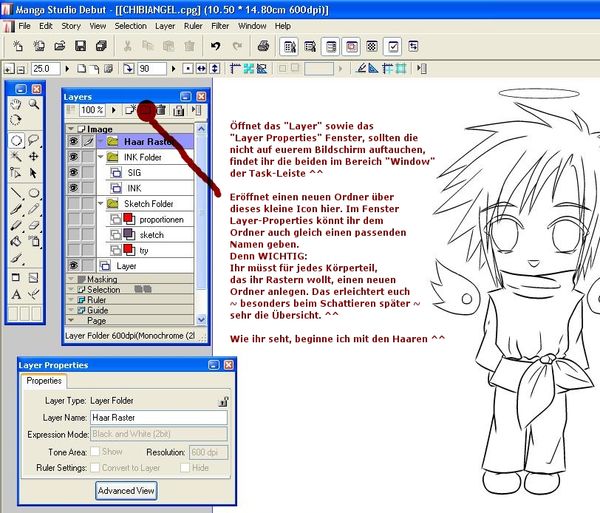Toggle the eye on INK layer
This screenshot has height=513, width=600.
click(73, 188)
